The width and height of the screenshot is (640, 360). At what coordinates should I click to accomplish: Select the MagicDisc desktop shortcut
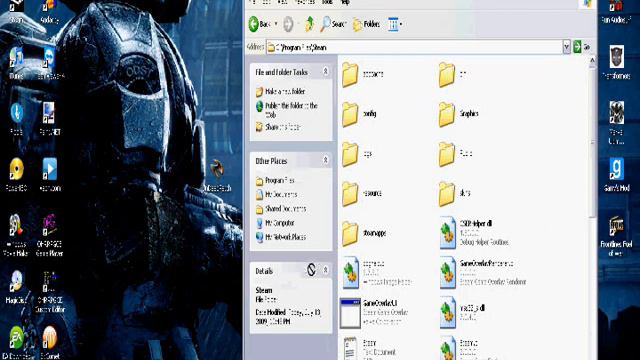[16, 287]
